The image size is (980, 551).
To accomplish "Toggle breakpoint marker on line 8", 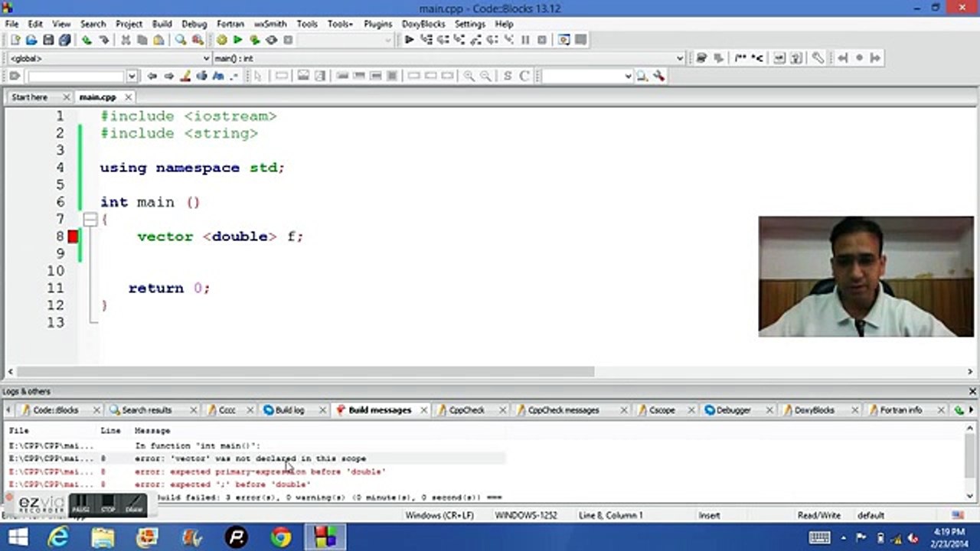I will coord(73,236).
